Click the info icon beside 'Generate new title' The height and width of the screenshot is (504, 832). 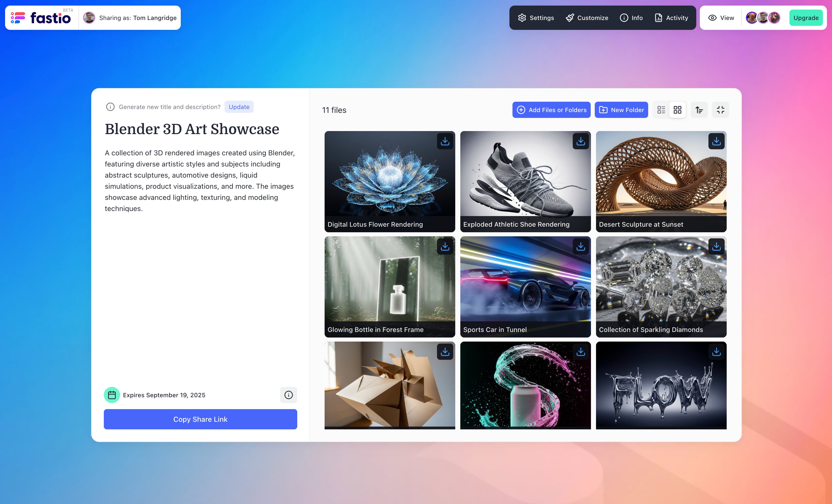point(110,107)
